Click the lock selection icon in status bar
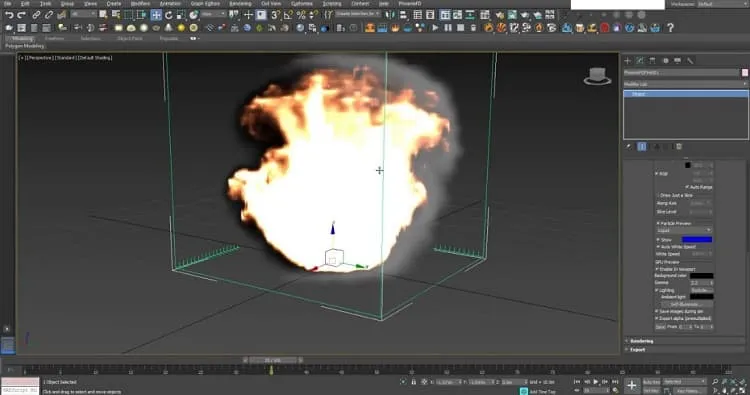Screen dimensions: 750x395 (x=414, y=382)
